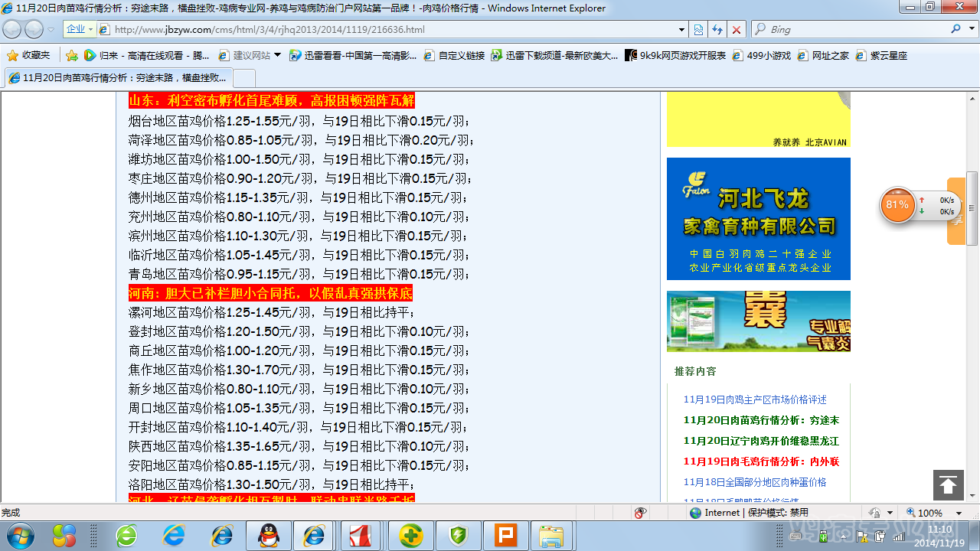Image resolution: width=980 pixels, height=551 pixels.
Task: Click the add to favorites bar star icon
Action: (x=72, y=55)
